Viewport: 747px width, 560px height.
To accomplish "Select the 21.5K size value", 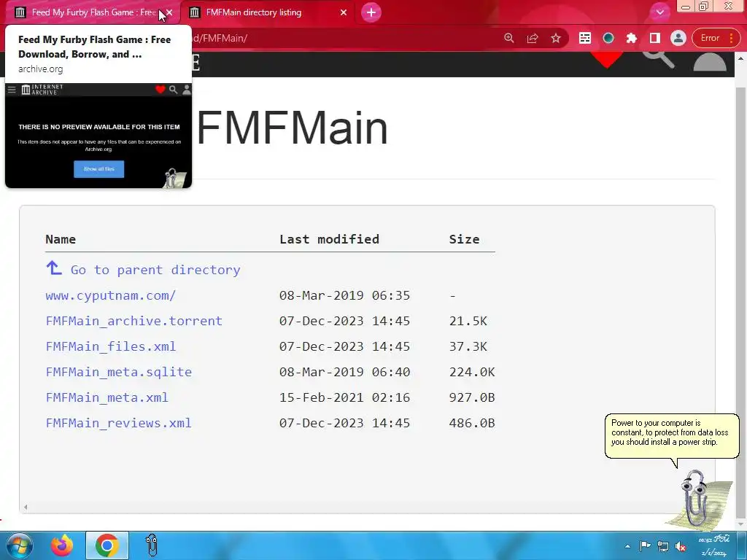I will [x=468, y=321].
